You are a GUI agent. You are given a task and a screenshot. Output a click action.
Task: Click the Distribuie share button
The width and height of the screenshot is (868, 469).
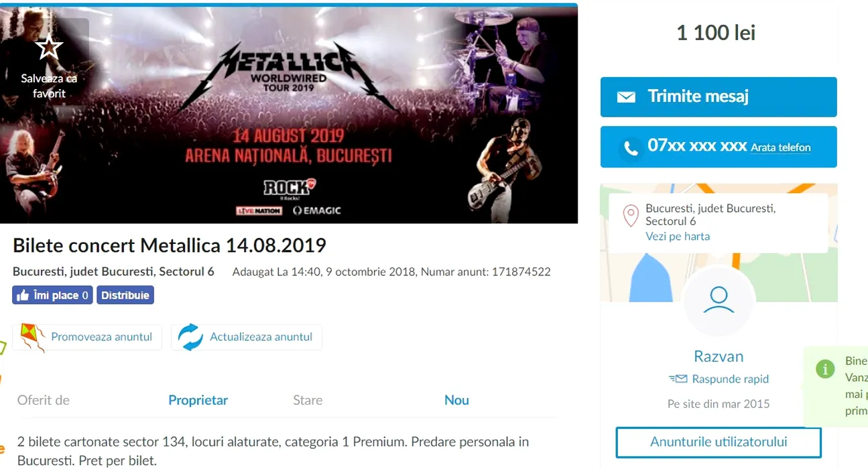pyautogui.click(x=125, y=295)
